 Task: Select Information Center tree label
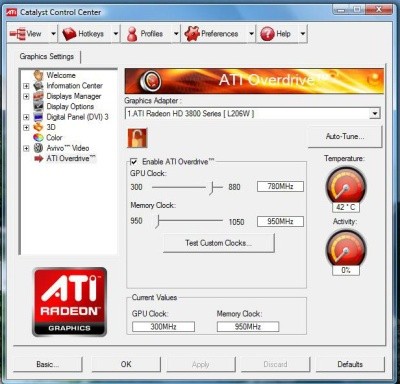(74, 86)
